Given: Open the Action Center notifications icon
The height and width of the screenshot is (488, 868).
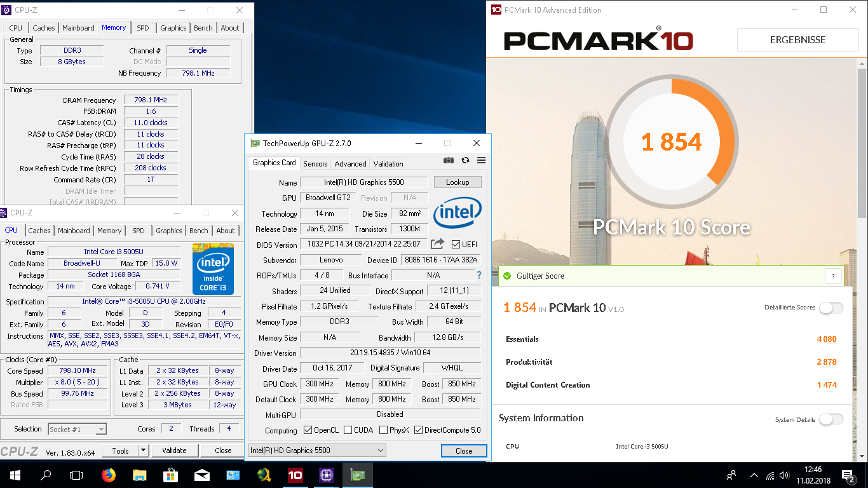Looking at the screenshot, I should click(848, 475).
